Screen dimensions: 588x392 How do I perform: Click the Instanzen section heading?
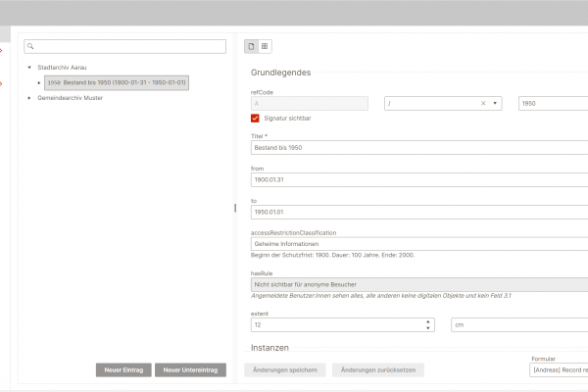[x=269, y=348]
